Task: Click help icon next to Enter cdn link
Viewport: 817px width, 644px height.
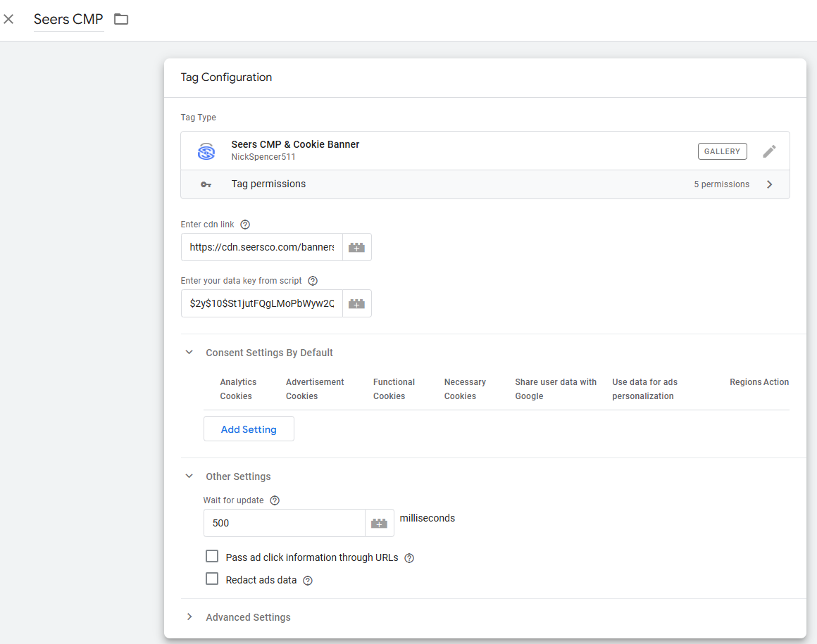Action: [x=245, y=225]
